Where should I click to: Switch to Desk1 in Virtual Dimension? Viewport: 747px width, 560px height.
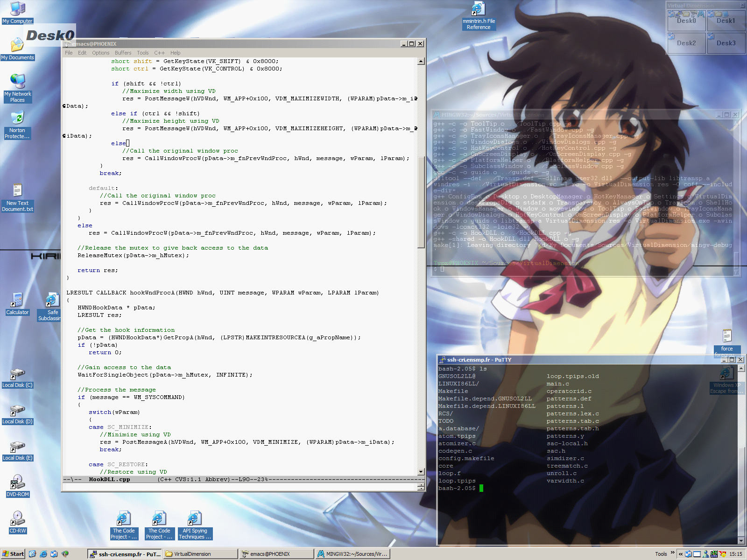pyautogui.click(x=726, y=21)
